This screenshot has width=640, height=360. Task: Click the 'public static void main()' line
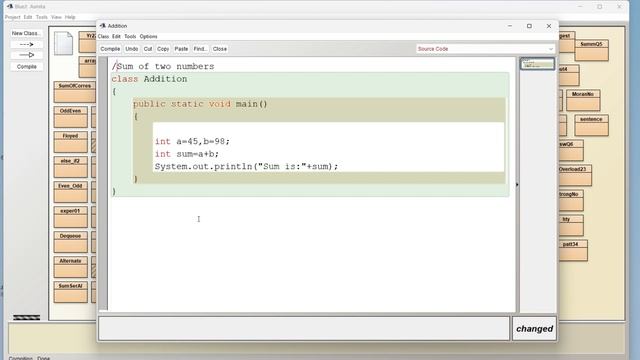(x=200, y=104)
